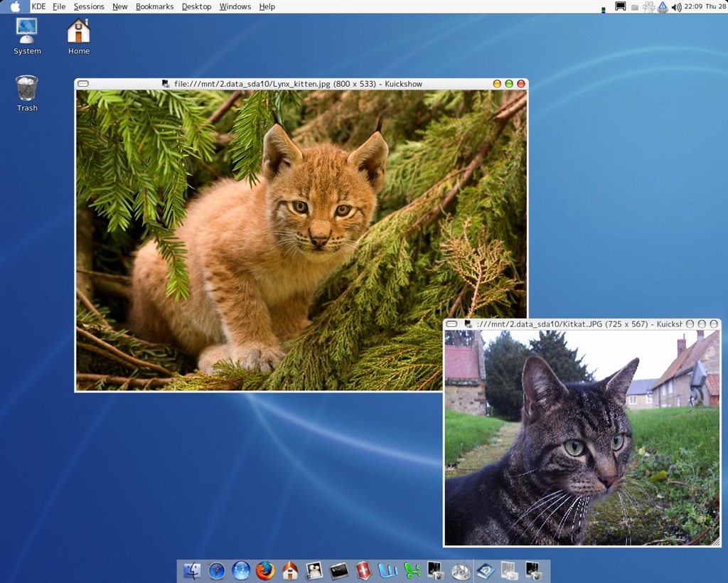
Task: Click the Kitkat.JPG cat image window
Action: point(582,437)
